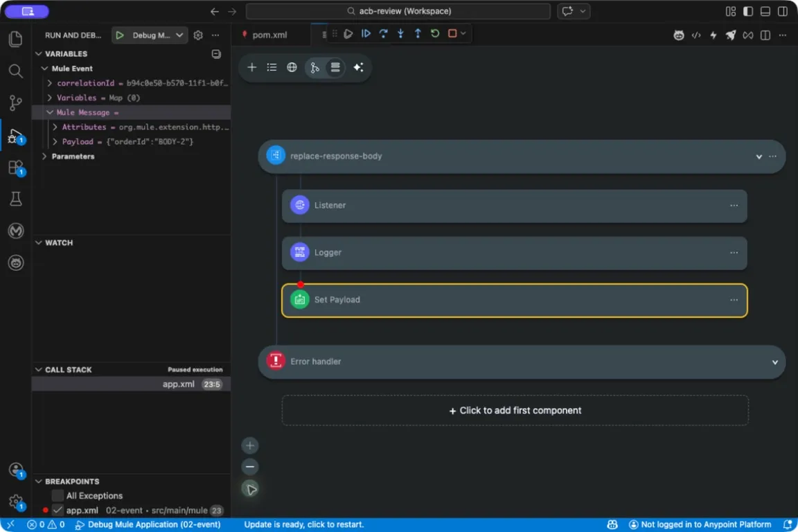798x532 pixels.
Task: Stop the debug session
Action: (x=452, y=34)
